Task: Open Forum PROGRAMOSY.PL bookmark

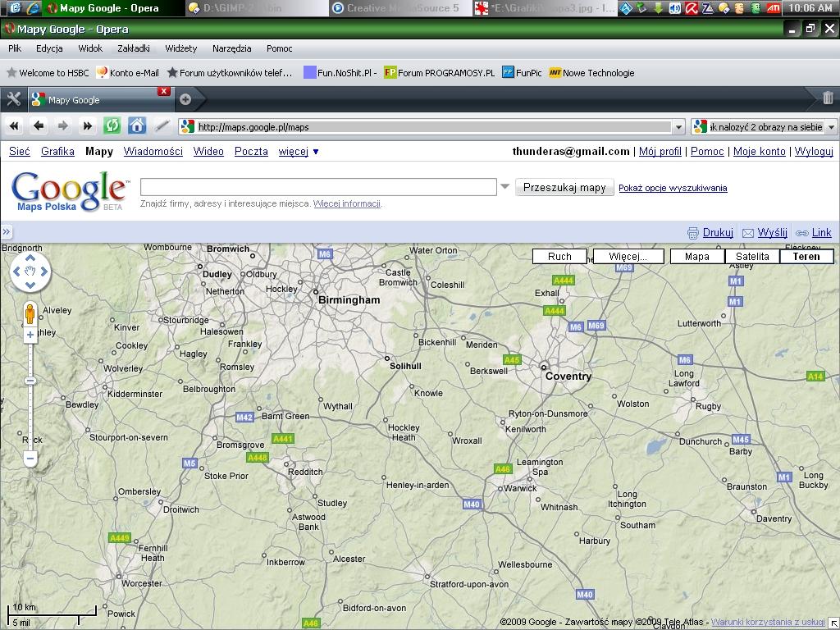Action: click(x=440, y=73)
